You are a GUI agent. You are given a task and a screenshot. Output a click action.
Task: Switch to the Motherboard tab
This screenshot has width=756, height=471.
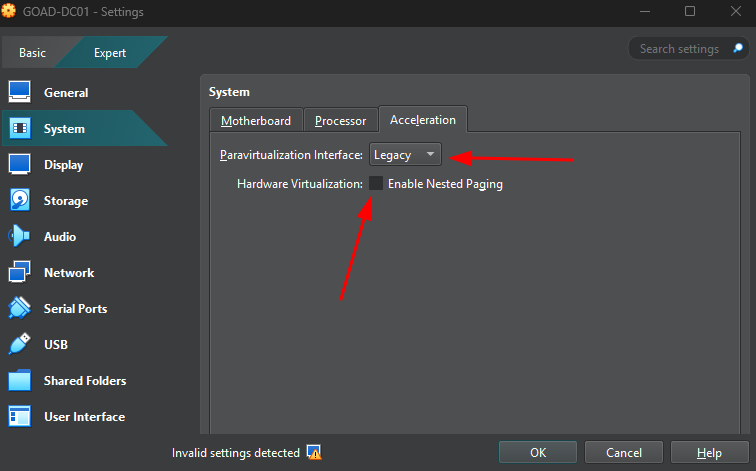click(x=256, y=120)
